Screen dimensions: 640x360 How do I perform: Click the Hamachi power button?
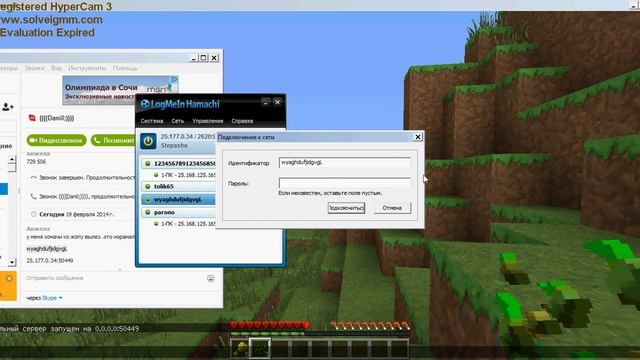[x=148, y=141]
